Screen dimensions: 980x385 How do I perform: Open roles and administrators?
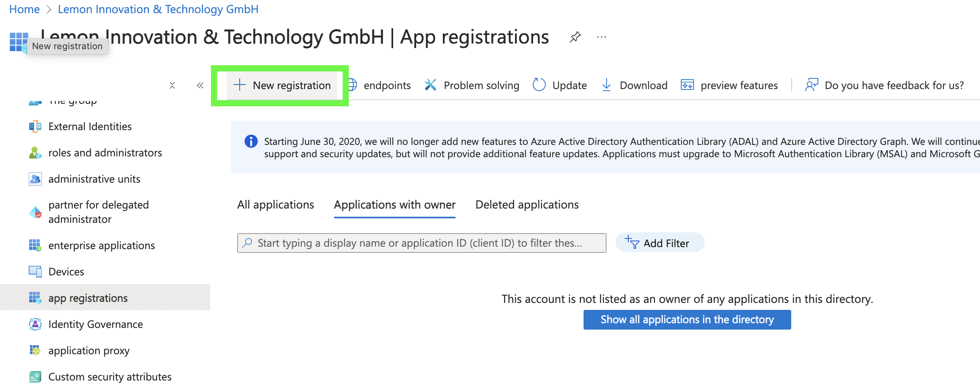[x=105, y=153]
